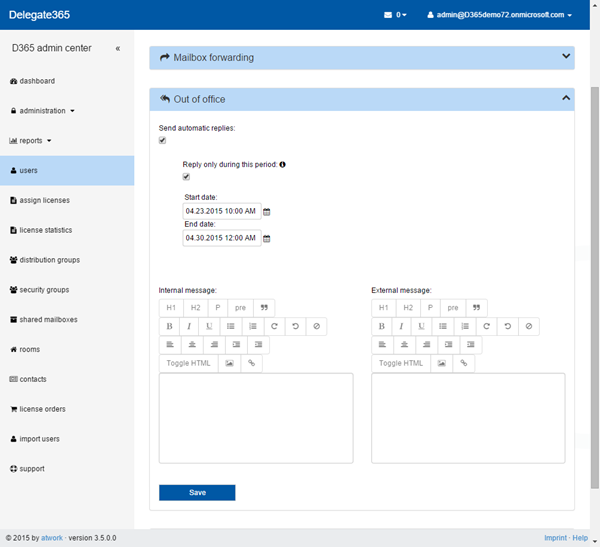Viewport: 600px width, 547px height.
Task: Click inside the External message text area
Action: [x=468, y=418]
